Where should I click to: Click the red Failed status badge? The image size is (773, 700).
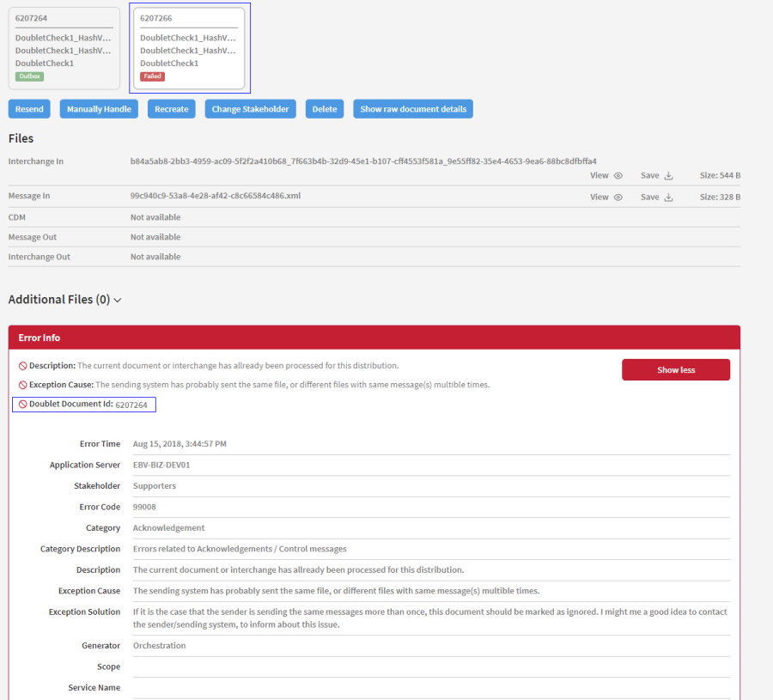(x=152, y=76)
